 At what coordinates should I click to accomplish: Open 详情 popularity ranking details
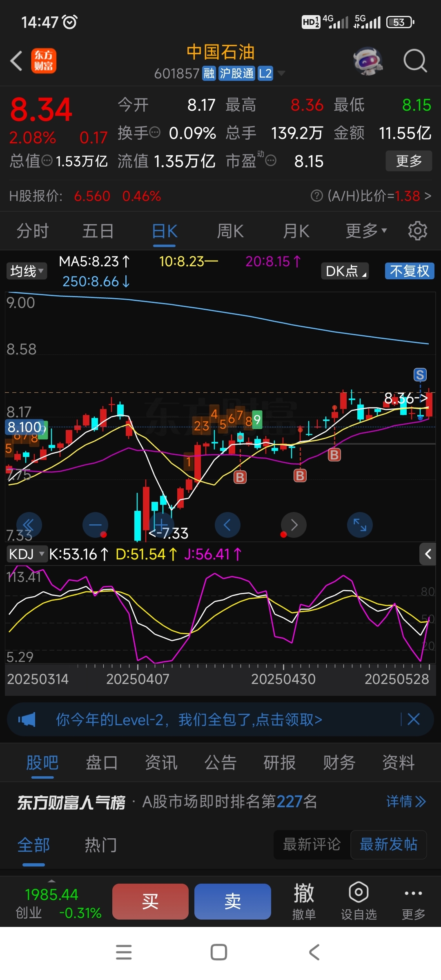click(406, 801)
